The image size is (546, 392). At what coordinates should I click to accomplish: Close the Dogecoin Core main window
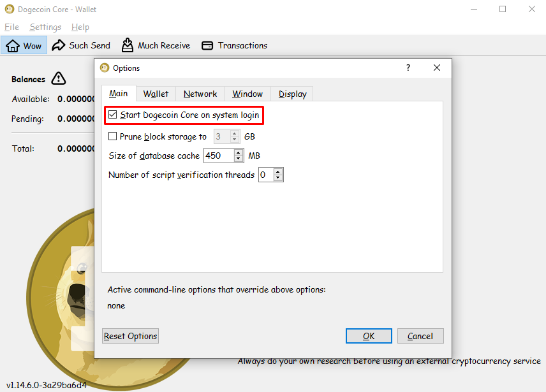(x=532, y=9)
